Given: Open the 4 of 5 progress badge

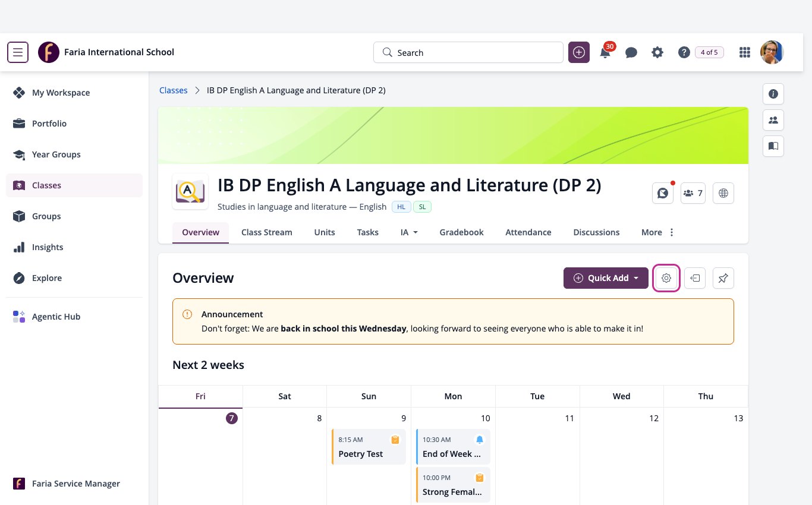Looking at the screenshot, I should click(709, 52).
